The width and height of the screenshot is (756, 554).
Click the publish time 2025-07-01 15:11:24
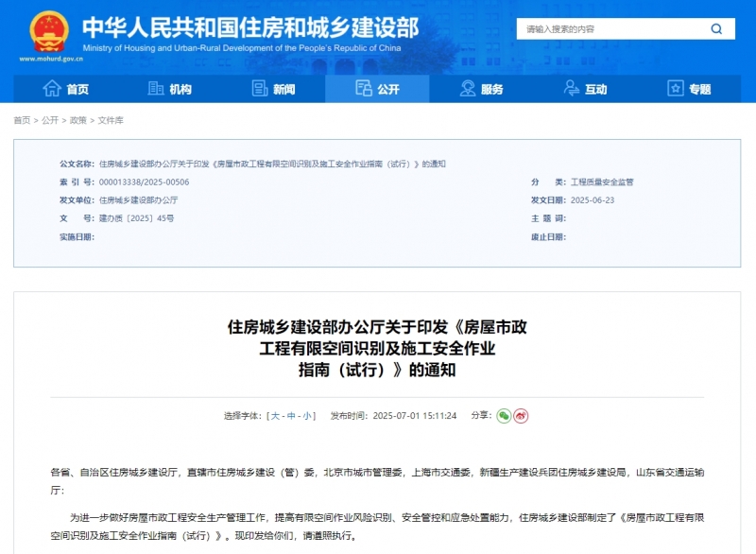[415, 416]
